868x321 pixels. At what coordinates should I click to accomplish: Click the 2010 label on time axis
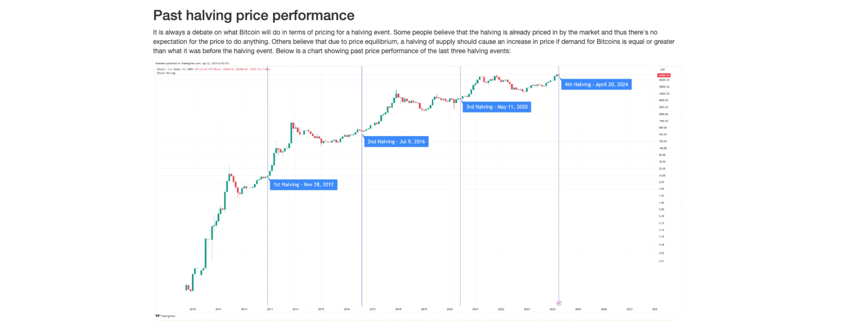[x=193, y=309]
